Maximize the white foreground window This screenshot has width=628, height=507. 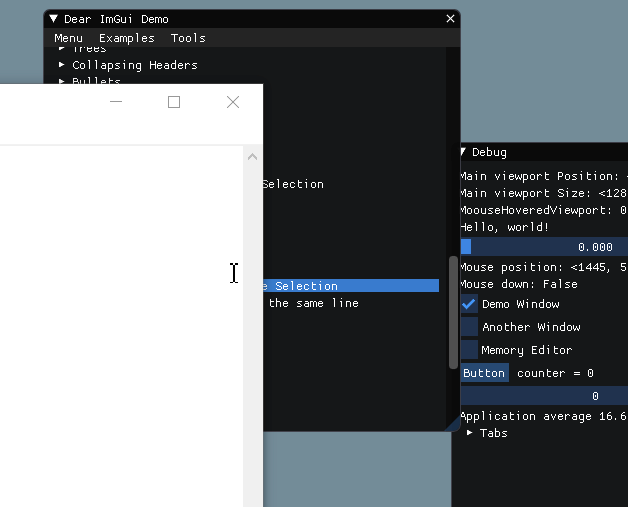pos(174,102)
